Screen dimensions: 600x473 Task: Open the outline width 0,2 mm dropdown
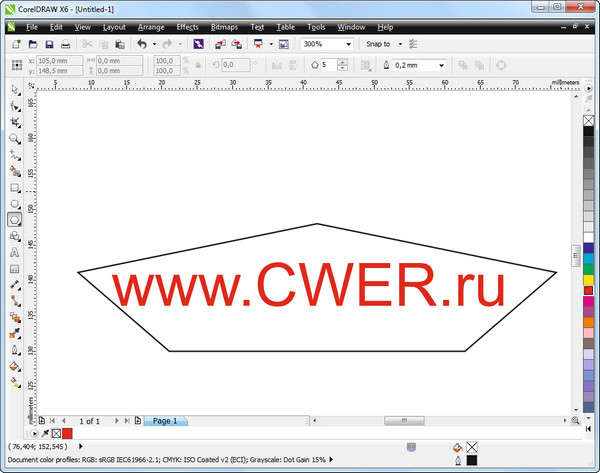coord(442,66)
